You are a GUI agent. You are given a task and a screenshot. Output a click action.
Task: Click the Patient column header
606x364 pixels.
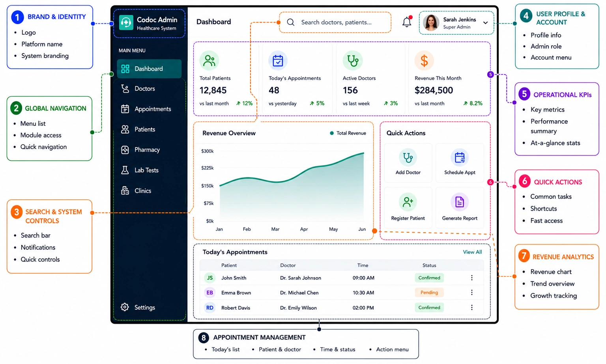(x=229, y=265)
